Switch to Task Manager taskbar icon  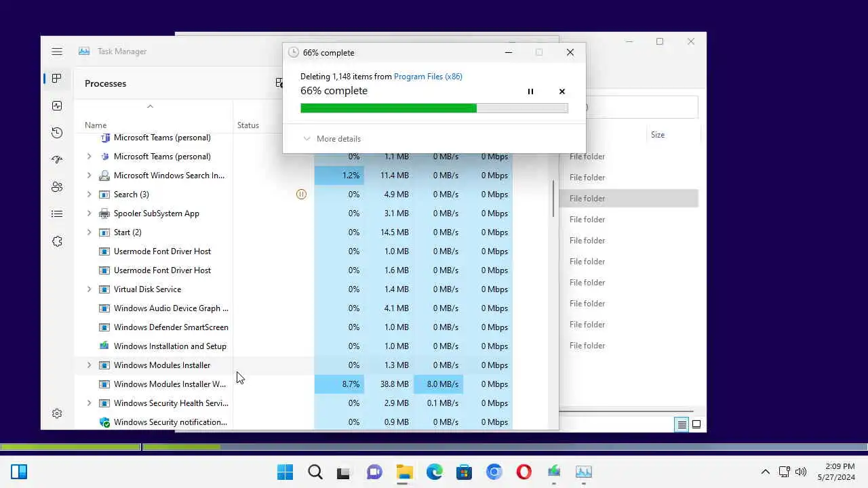583,472
